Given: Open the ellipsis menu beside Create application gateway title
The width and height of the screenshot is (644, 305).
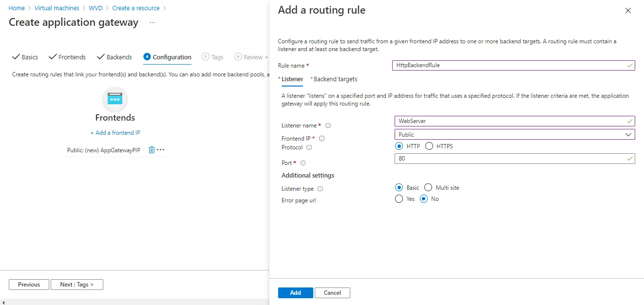Looking at the screenshot, I should (x=152, y=22).
